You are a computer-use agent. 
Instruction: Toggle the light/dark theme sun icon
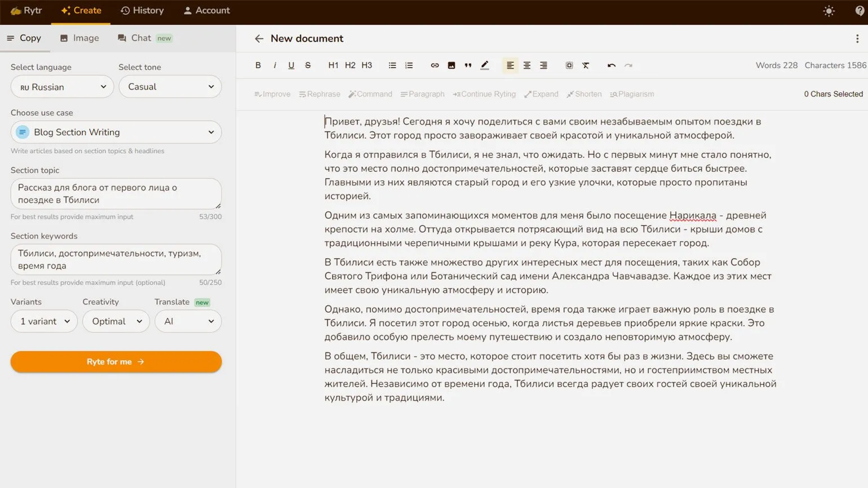pyautogui.click(x=829, y=11)
